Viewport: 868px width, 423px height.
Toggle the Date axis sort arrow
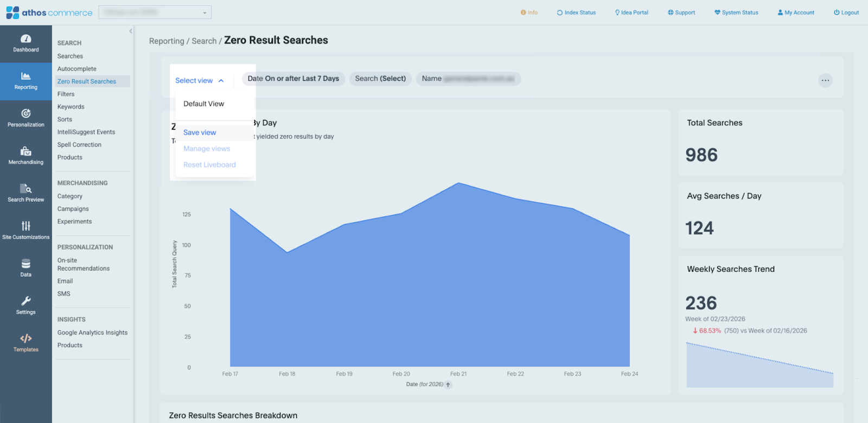[448, 385]
